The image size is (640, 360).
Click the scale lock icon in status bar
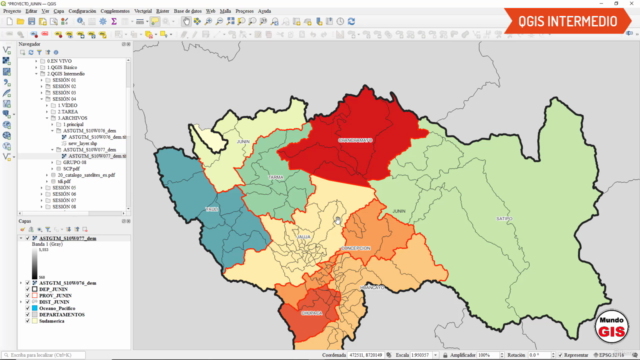point(445,355)
